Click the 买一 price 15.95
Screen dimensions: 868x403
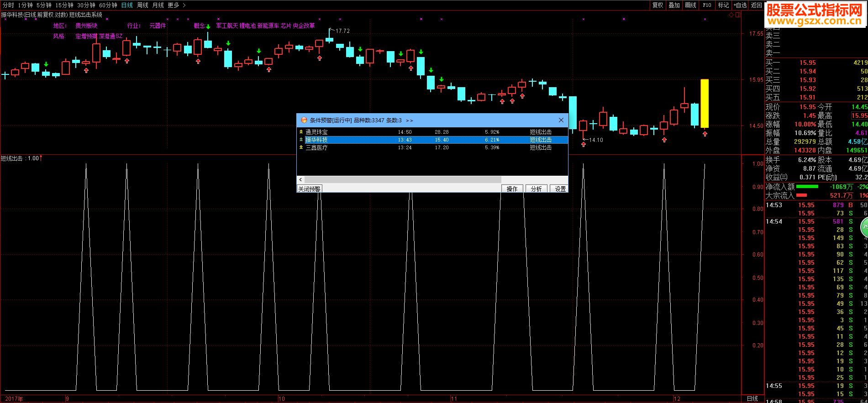point(807,63)
